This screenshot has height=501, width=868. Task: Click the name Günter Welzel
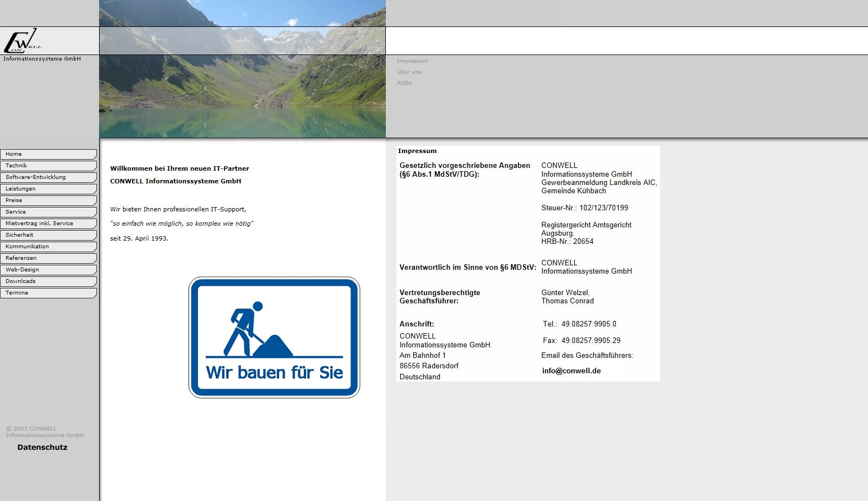565,292
